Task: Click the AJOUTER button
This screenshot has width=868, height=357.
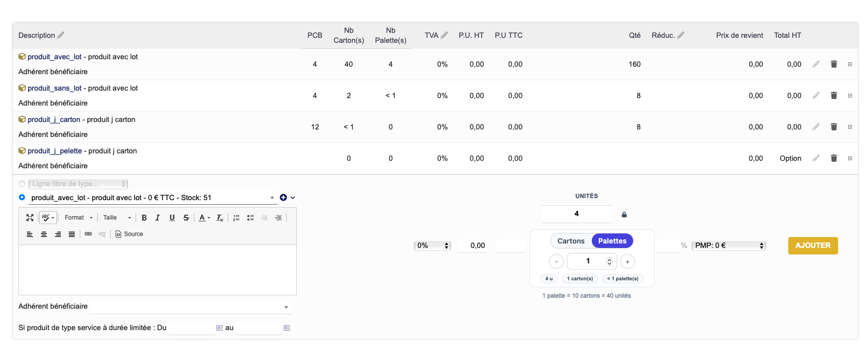Action: click(x=813, y=245)
